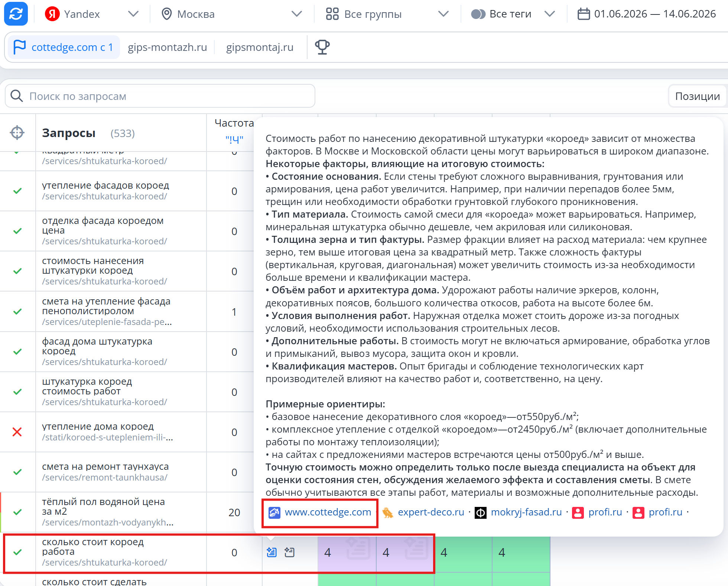Click the blue refresh sync icon
Image resolution: width=728 pixels, height=586 pixels.
click(x=16, y=14)
